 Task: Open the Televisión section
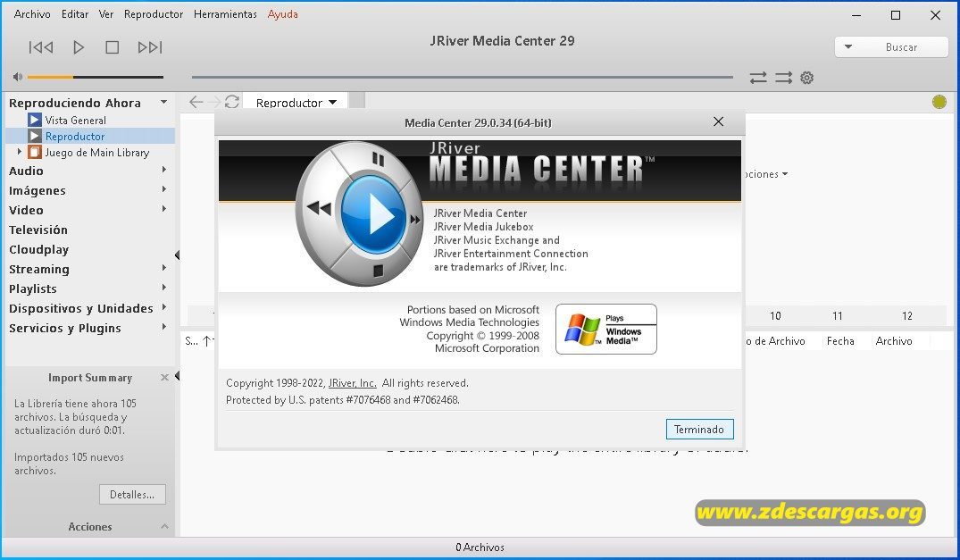tap(38, 230)
